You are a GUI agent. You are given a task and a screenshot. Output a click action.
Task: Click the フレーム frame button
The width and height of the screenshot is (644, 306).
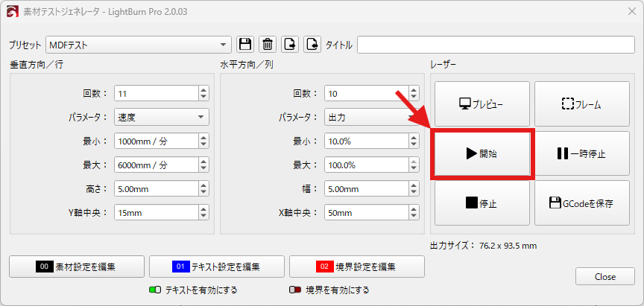click(x=581, y=105)
